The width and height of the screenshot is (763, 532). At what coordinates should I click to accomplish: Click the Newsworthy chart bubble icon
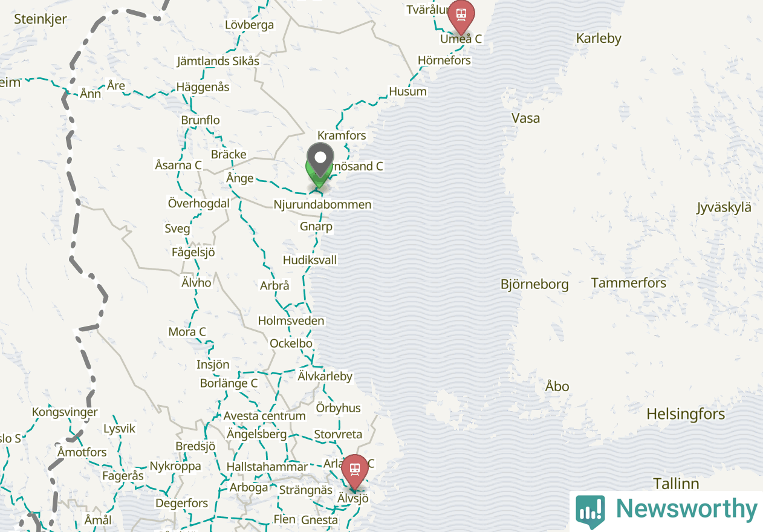590,511
